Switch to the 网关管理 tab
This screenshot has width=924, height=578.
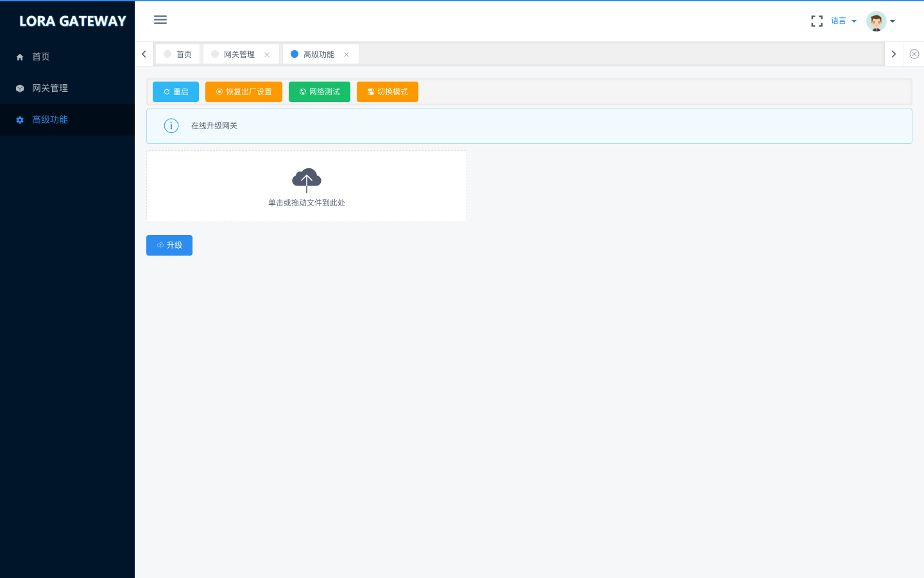point(239,54)
